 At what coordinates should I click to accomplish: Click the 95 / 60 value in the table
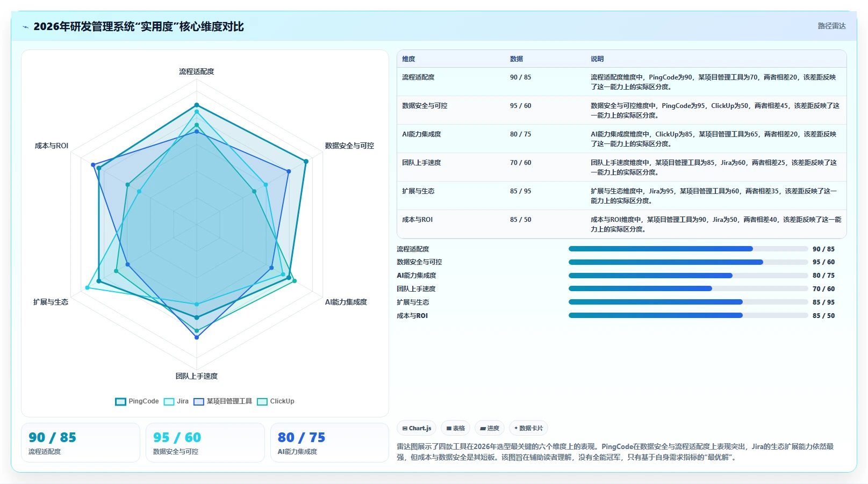coord(520,106)
